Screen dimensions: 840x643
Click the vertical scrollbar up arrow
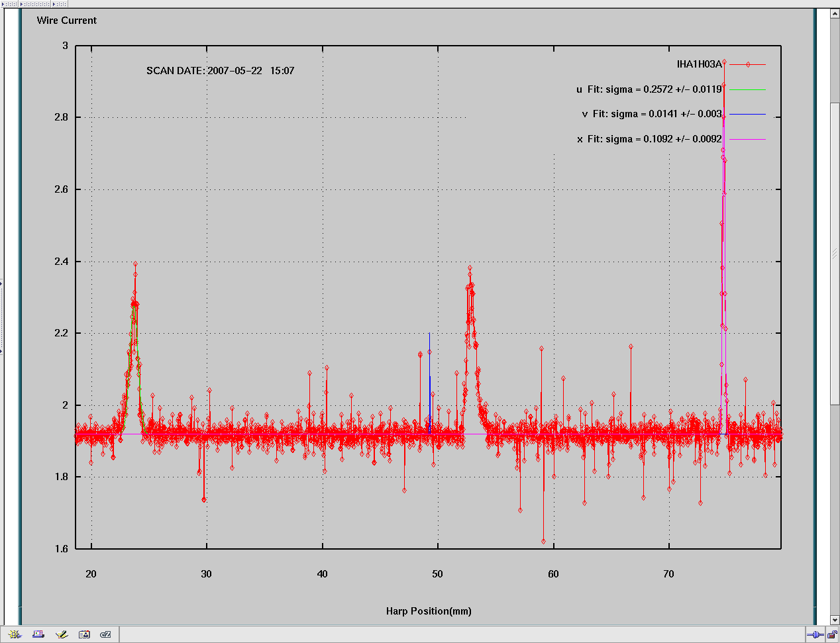pyautogui.click(x=835, y=14)
